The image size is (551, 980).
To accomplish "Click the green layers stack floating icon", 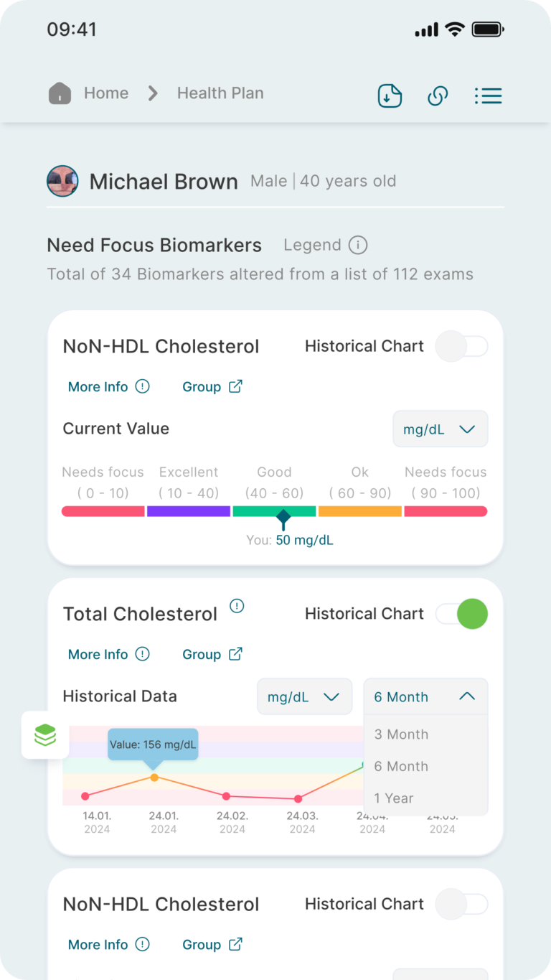I will pyautogui.click(x=45, y=734).
